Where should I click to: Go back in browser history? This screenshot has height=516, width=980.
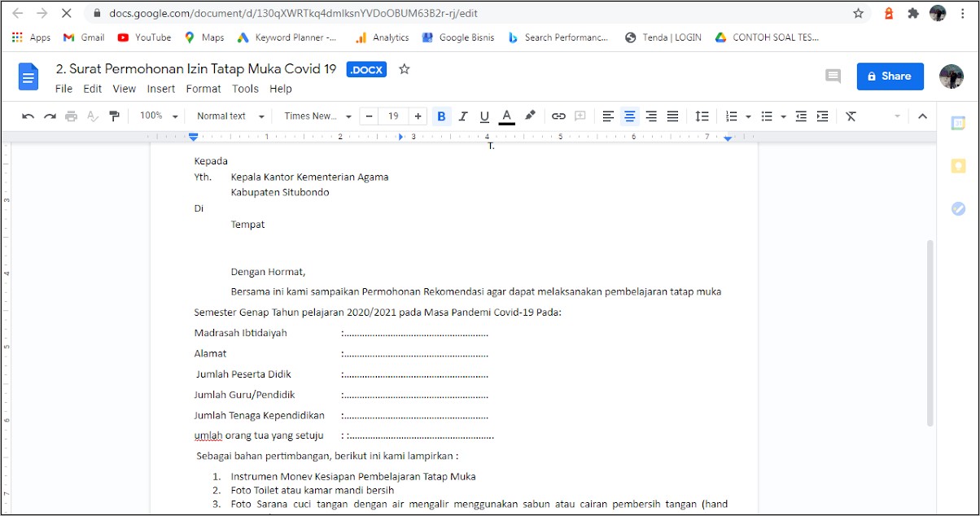(x=17, y=14)
